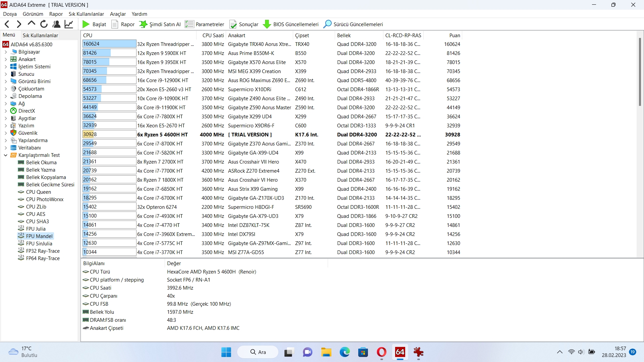Expand the Depolama tree node

6,96
